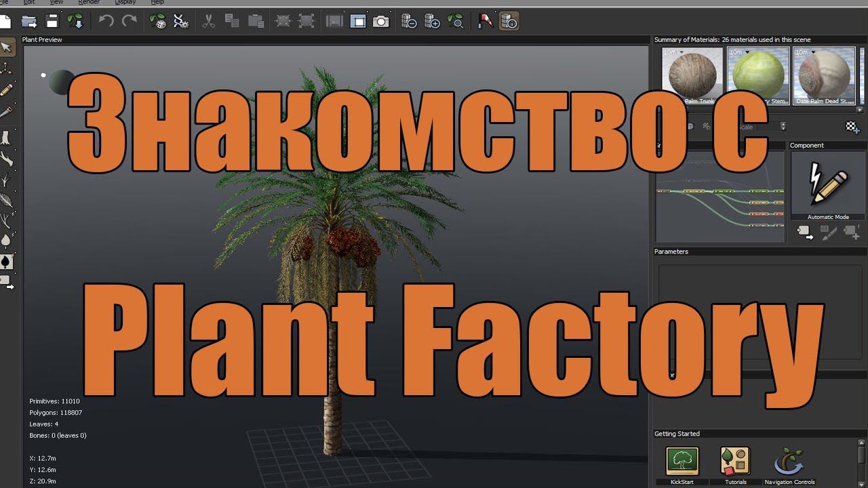Increase plant detail with plus cylinder icon
Image resolution: width=868 pixels, height=488 pixels.
pos(432,22)
